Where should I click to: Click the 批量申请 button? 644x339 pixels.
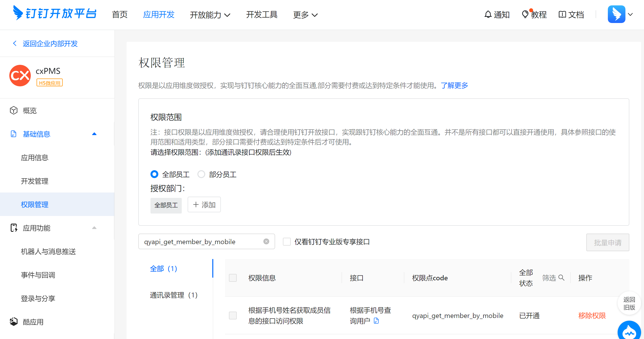(x=608, y=242)
